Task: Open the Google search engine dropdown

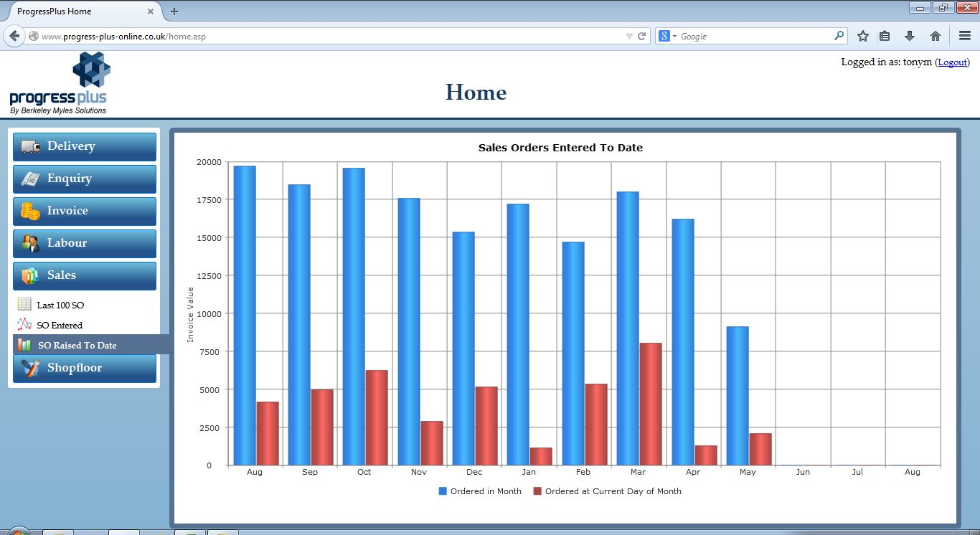Action: coord(667,36)
